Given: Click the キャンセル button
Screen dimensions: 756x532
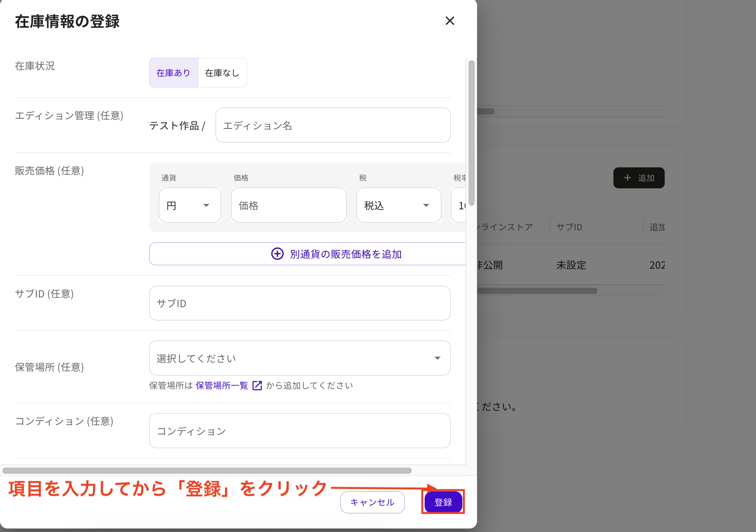Looking at the screenshot, I should 372,502.
